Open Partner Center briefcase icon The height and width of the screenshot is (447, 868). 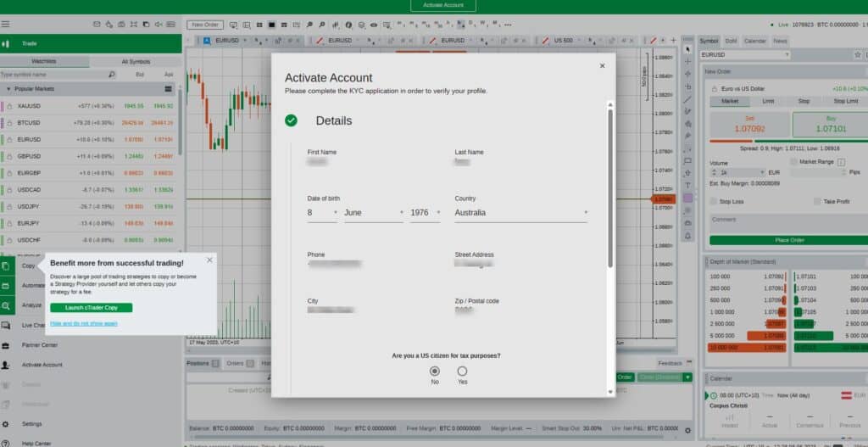[6, 345]
